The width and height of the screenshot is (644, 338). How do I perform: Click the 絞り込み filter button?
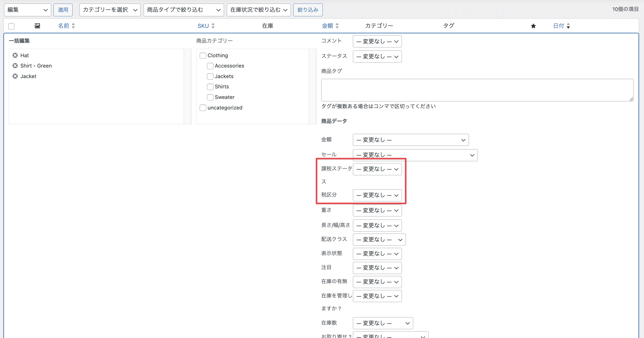(x=308, y=10)
